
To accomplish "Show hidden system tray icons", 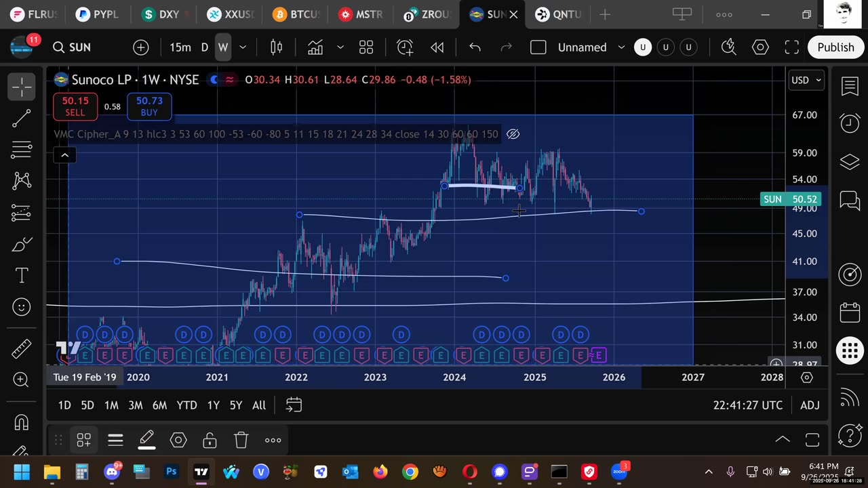I will [x=709, y=472].
